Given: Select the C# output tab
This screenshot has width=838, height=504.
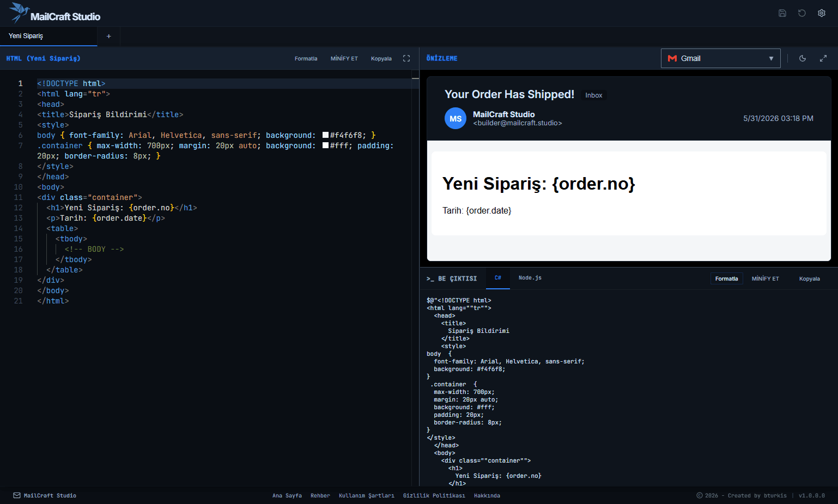Looking at the screenshot, I should (x=498, y=278).
